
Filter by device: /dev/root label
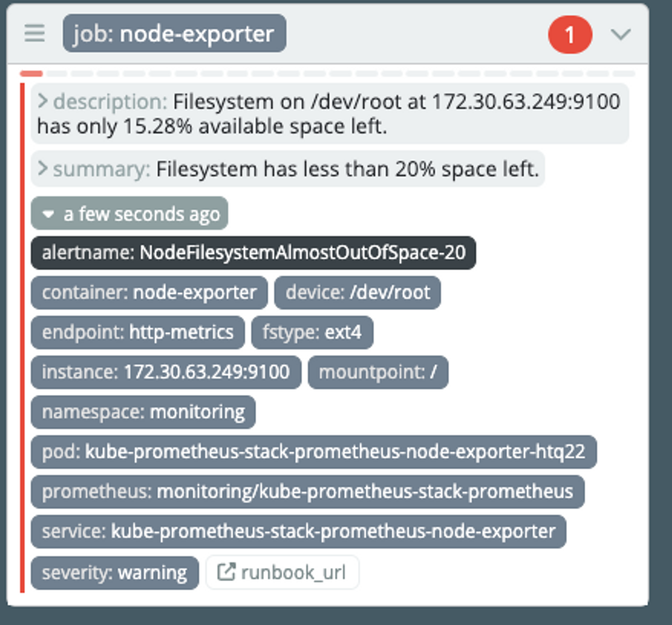(358, 292)
